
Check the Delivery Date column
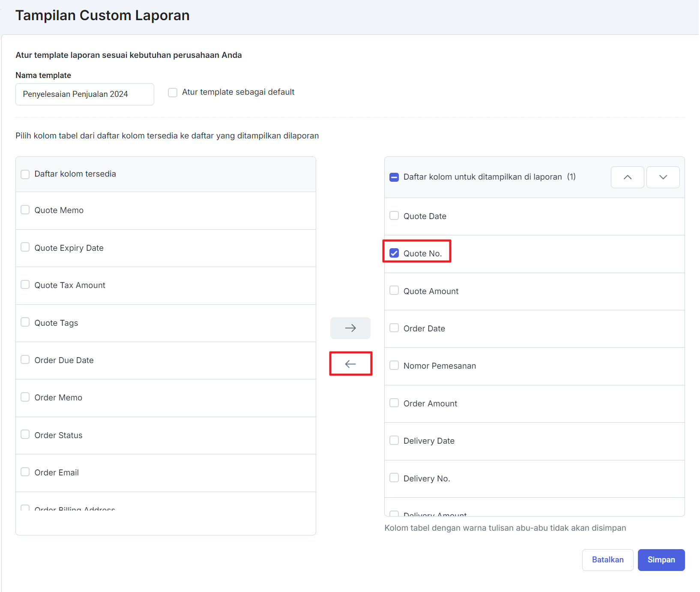click(x=394, y=441)
